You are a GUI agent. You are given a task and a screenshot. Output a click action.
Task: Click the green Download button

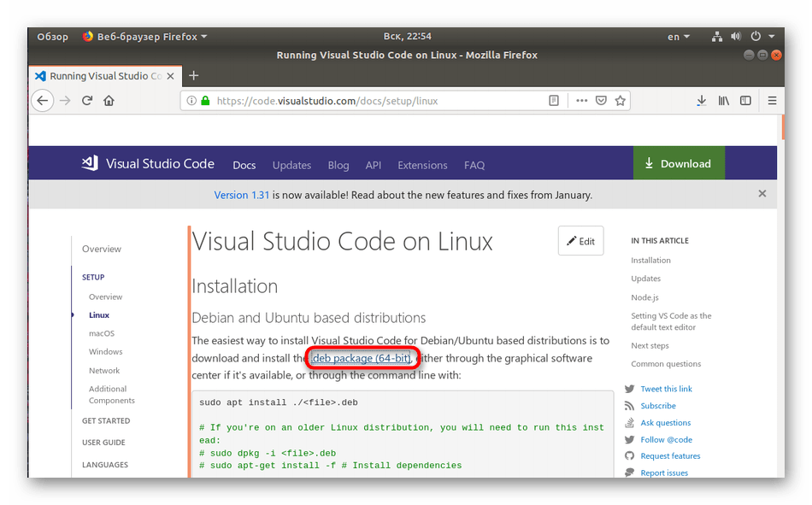pos(678,163)
